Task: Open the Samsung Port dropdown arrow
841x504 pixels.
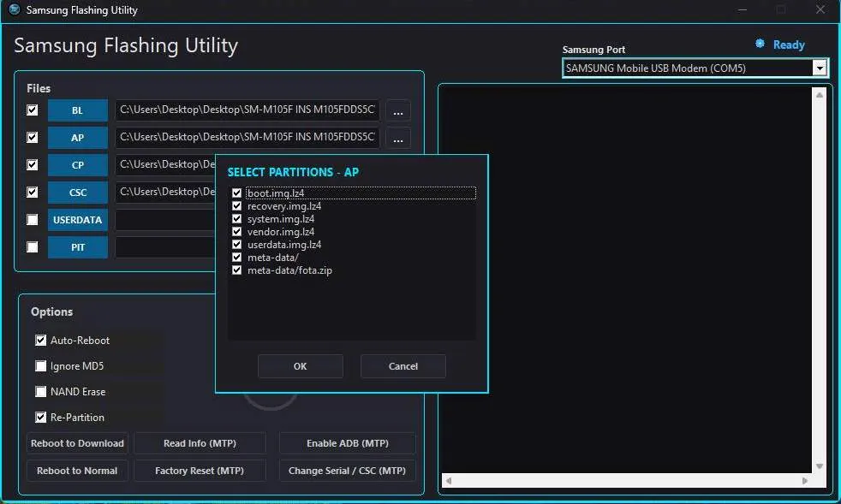Action: [820, 68]
